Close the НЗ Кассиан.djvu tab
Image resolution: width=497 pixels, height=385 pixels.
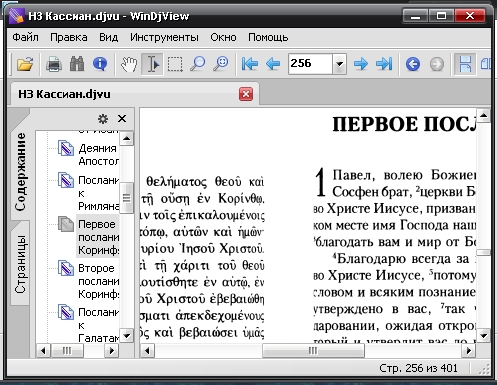tap(246, 94)
